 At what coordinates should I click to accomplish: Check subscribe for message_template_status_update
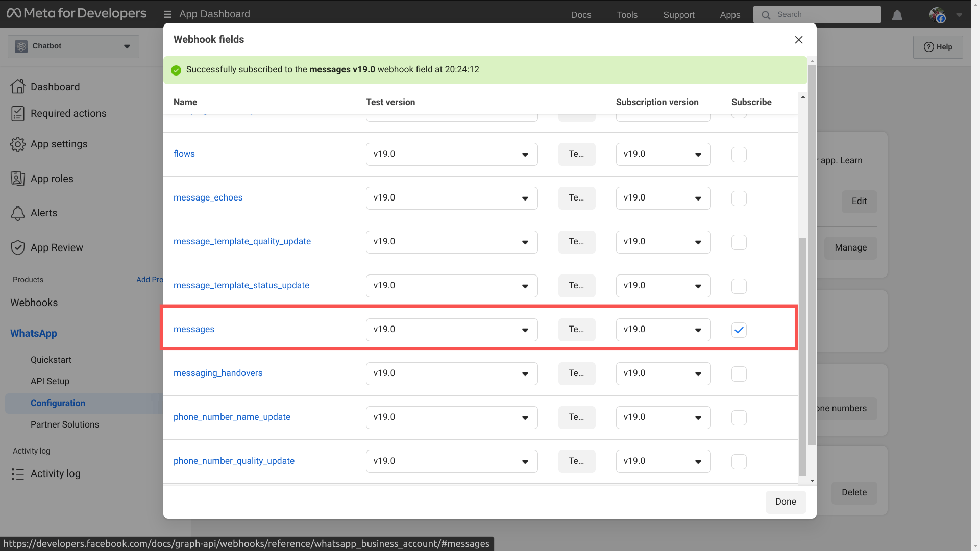pos(739,286)
